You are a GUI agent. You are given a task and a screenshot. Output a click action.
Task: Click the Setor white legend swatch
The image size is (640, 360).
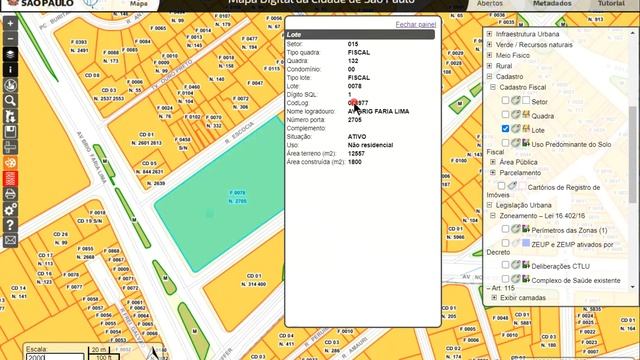pyautogui.click(x=526, y=100)
